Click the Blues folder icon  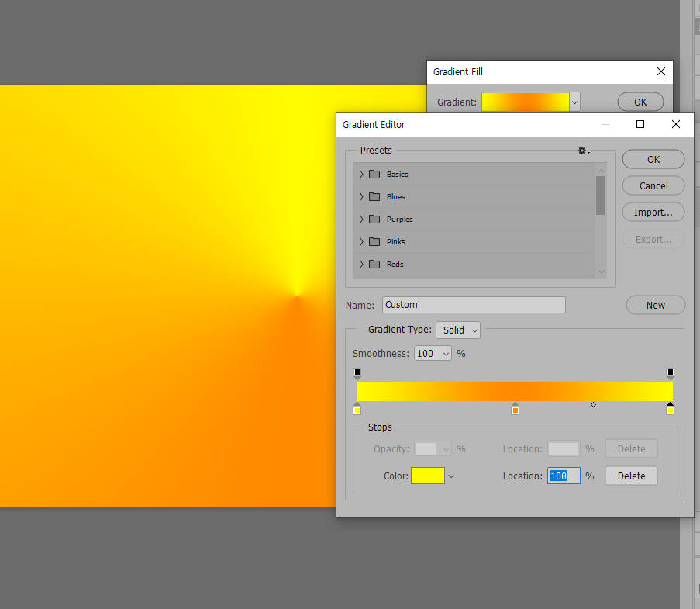click(374, 196)
